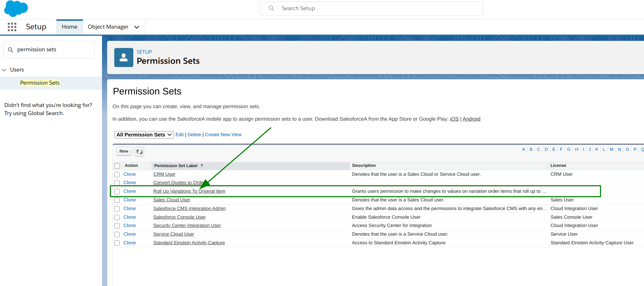Check the Roll Up Variations row checkbox
The image size is (644, 286).
(x=117, y=192)
